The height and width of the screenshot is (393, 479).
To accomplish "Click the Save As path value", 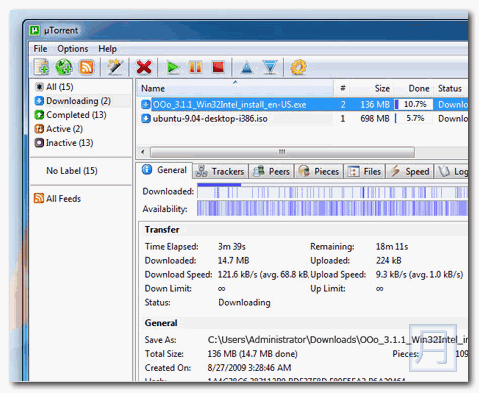I will tap(338, 340).
